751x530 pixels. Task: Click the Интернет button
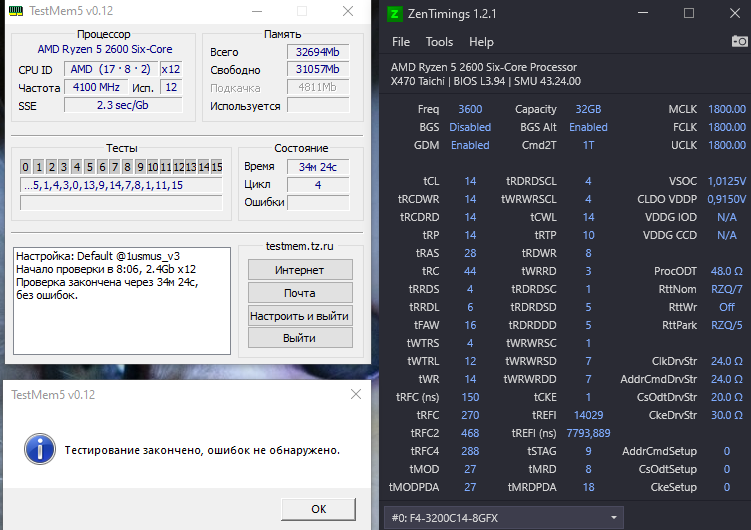pyautogui.click(x=300, y=270)
